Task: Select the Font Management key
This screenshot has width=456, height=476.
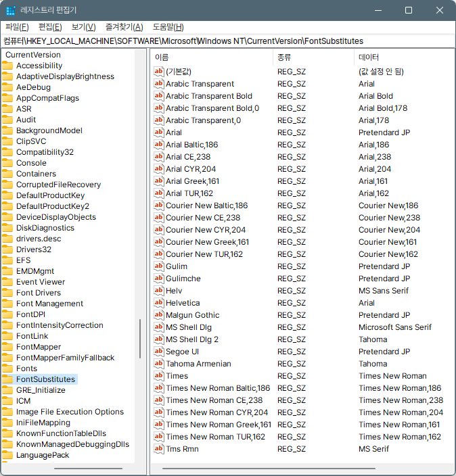Action: 50,304
